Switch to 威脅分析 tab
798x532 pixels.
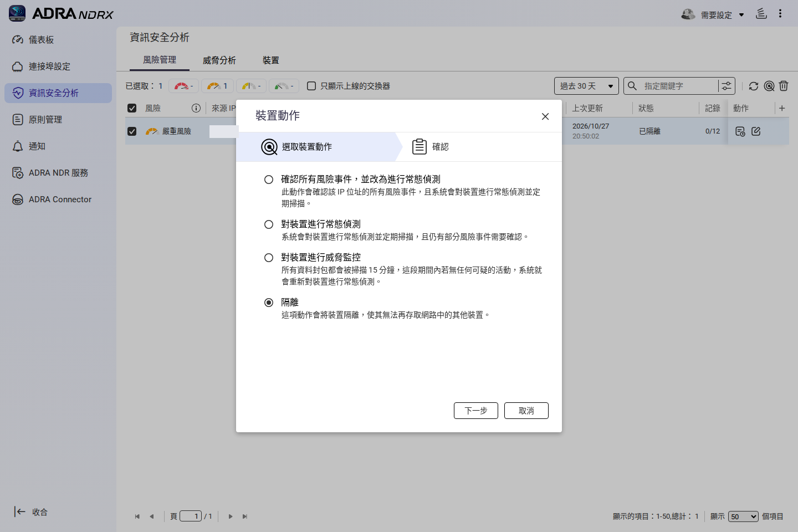tap(219, 60)
